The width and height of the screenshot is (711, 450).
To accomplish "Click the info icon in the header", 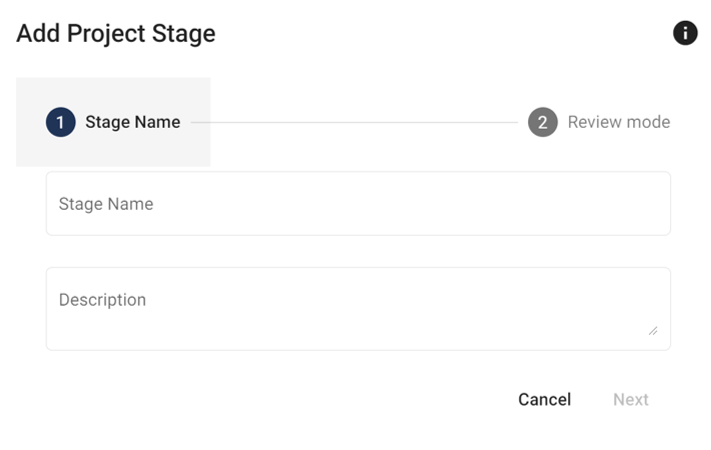I will pyautogui.click(x=685, y=33).
